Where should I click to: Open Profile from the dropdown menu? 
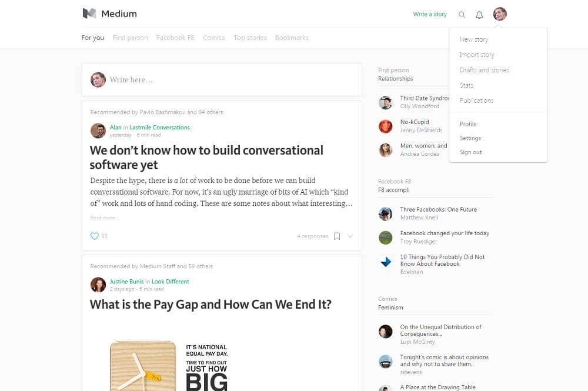click(468, 124)
